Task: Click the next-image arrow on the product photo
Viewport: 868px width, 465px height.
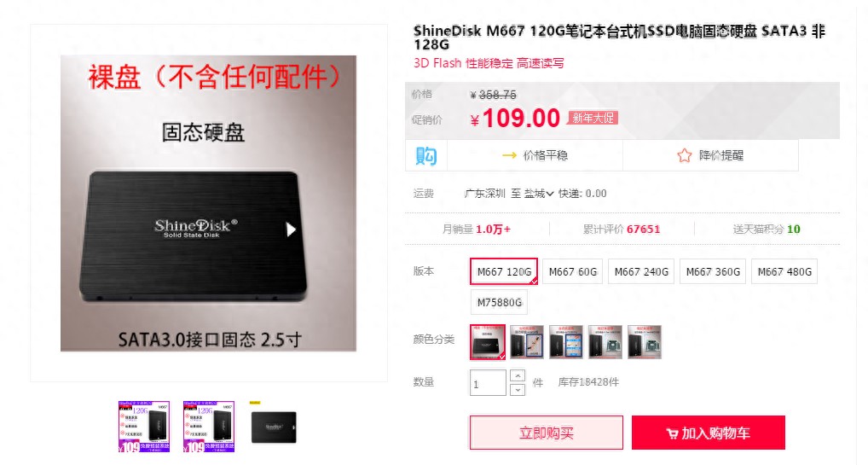Action: [291, 229]
